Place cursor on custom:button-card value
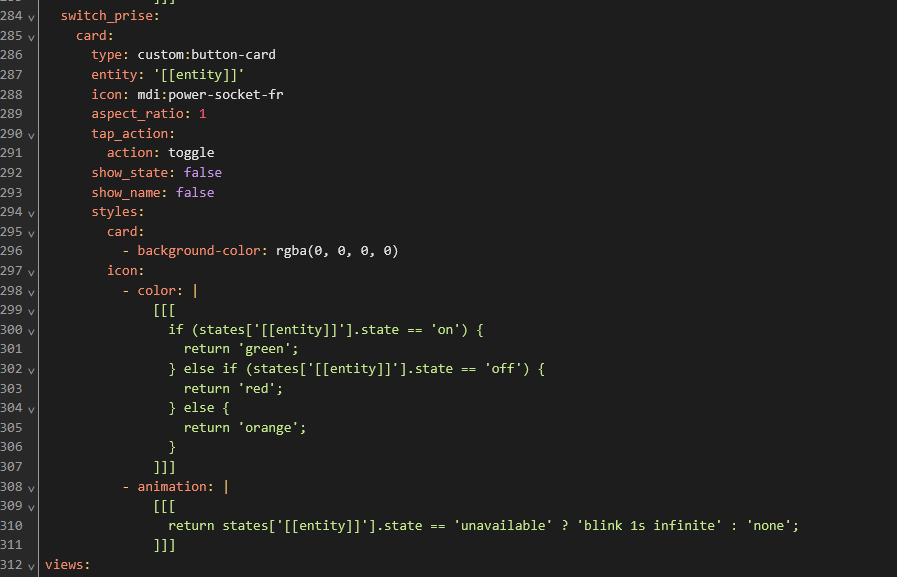The width and height of the screenshot is (897, 577). [206, 55]
